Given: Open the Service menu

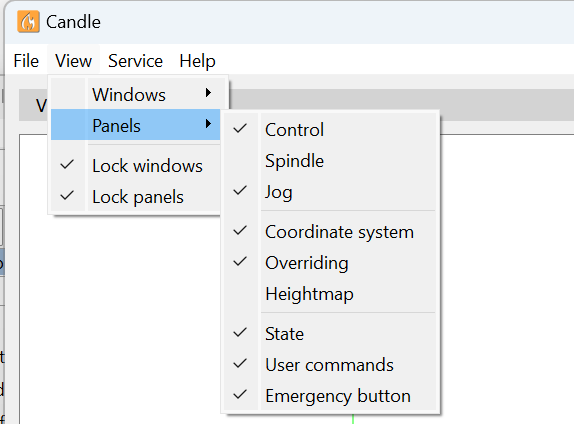Looking at the screenshot, I should click(x=135, y=61).
